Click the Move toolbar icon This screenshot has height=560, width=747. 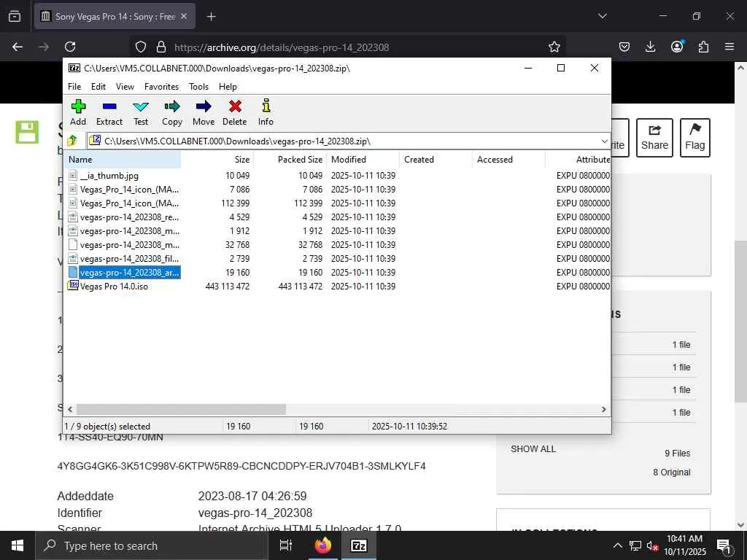pyautogui.click(x=204, y=112)
